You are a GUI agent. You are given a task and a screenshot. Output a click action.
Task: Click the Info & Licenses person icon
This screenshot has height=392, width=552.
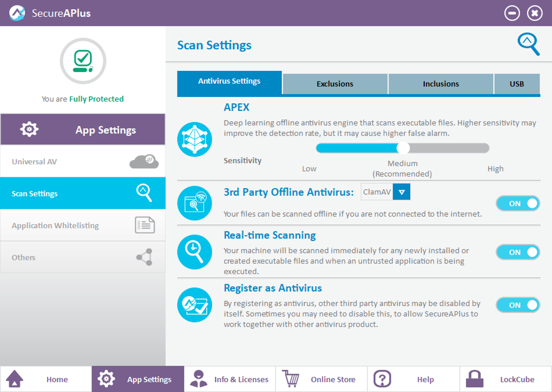click(x=199, y=379)
